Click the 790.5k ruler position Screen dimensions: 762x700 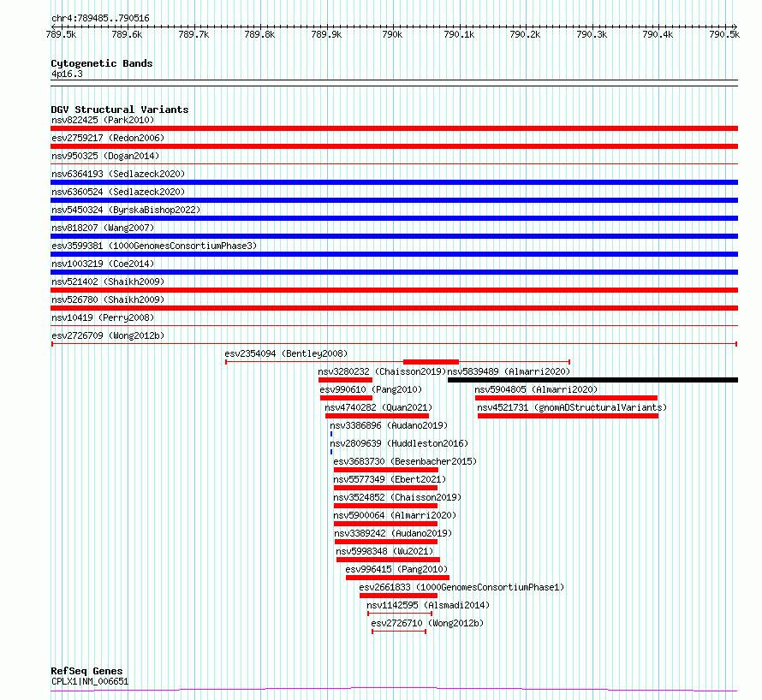pos(724,34)
